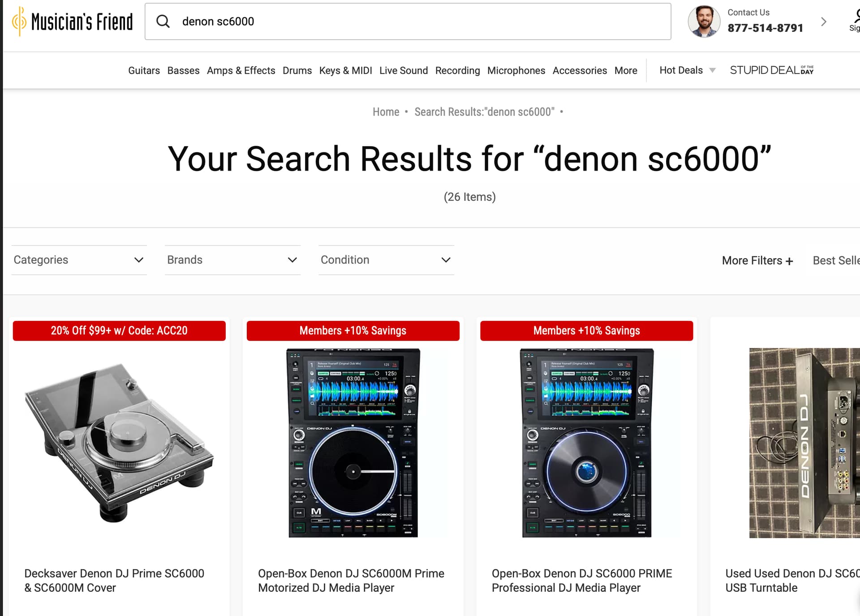Click the Hot Deals triangle arrow
The width and height of the screenshot is (860, 616).
[712, 70]
